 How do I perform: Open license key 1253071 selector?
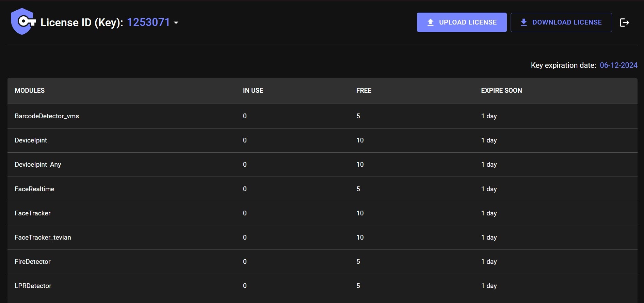[148, 22]
